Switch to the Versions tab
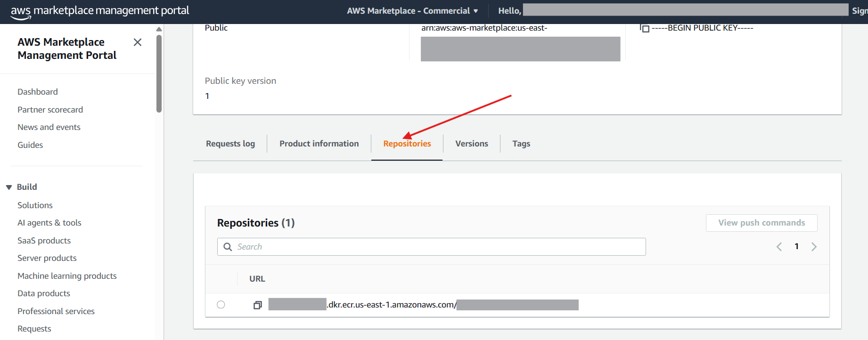This screenshot has width=868, height=340. (472, 144)
